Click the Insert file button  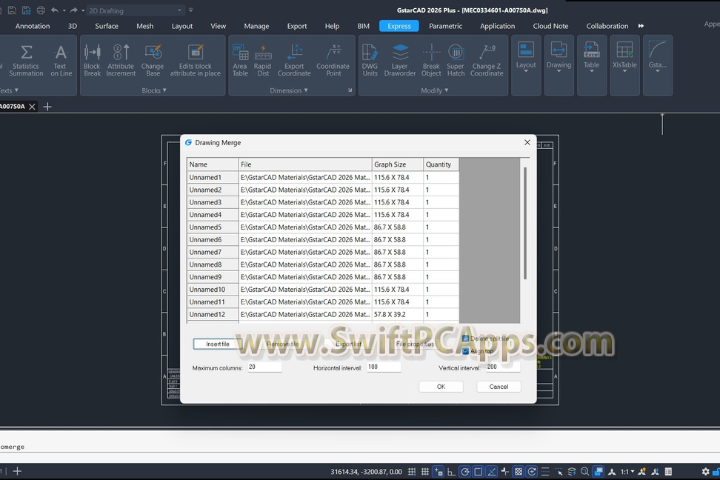click(217, 344)
